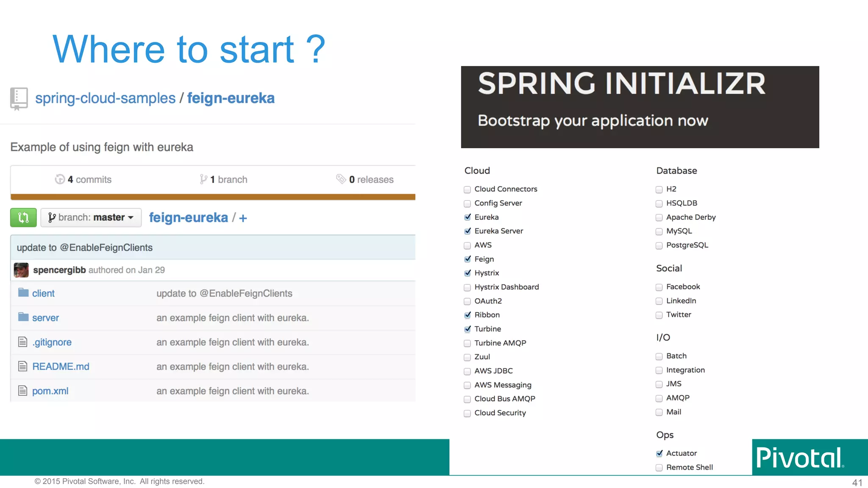The height and width of the screenshot is (488, 868).
Task: Enable the Remote Shell checkbox
Action: [x=659, y=468]
